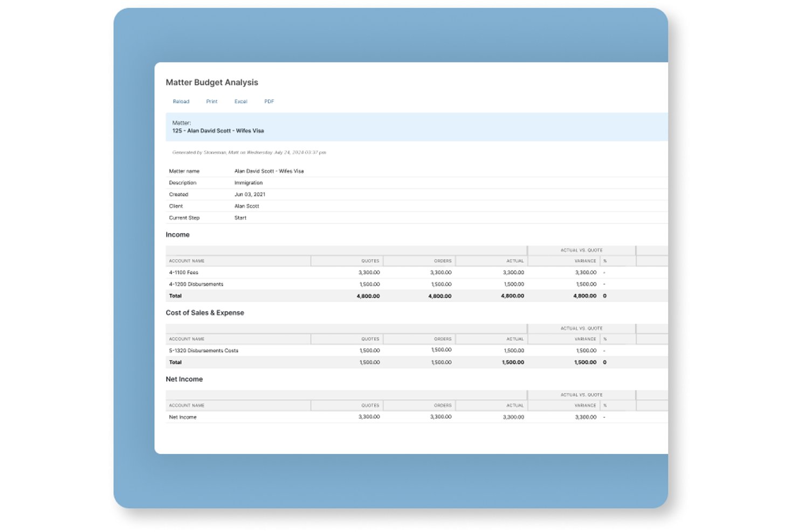Select the '4-1200 Disbursements' account row label
The height and width of the screenshot is (532, 798).
click(196, 285)
